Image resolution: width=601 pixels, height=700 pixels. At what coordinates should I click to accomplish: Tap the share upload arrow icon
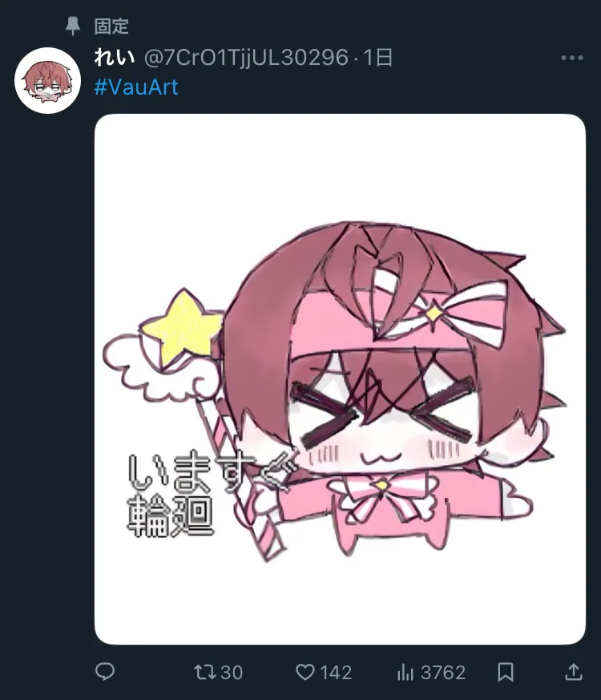coord(574,672)
